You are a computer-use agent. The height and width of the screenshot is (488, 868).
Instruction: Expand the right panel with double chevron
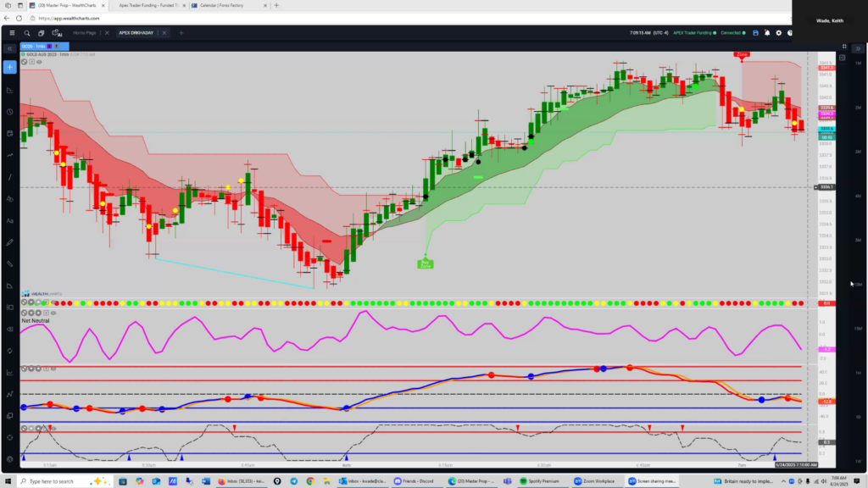(x=858, y=48)
